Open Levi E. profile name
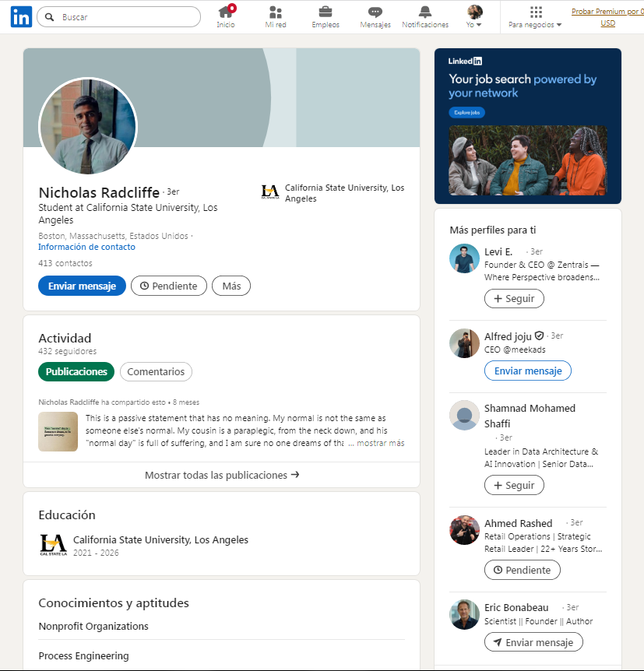 (498, 251)
